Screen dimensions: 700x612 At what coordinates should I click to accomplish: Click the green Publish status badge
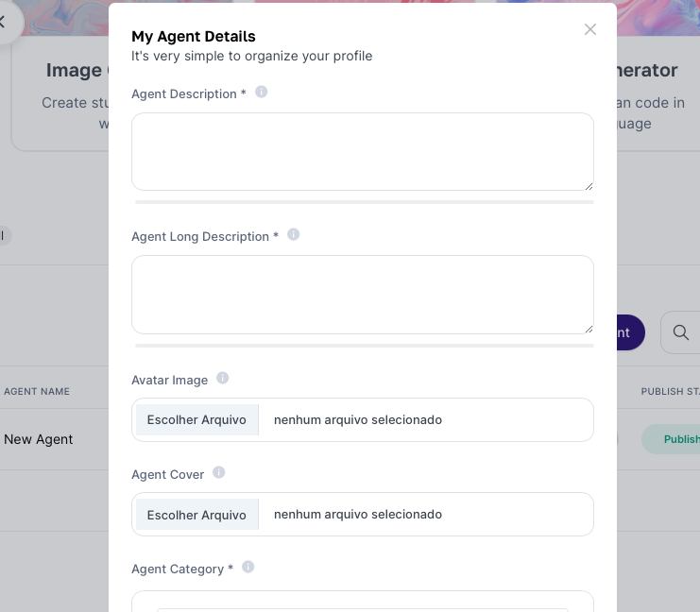[671, 439]
